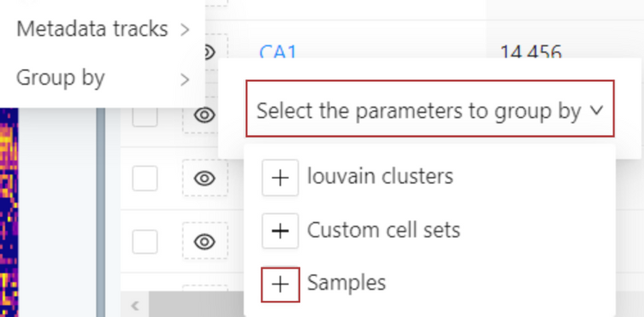644x317 pixels.
Task: Select the louvain clusters option label
Action: pyautogui.click(x=381, y=177)
